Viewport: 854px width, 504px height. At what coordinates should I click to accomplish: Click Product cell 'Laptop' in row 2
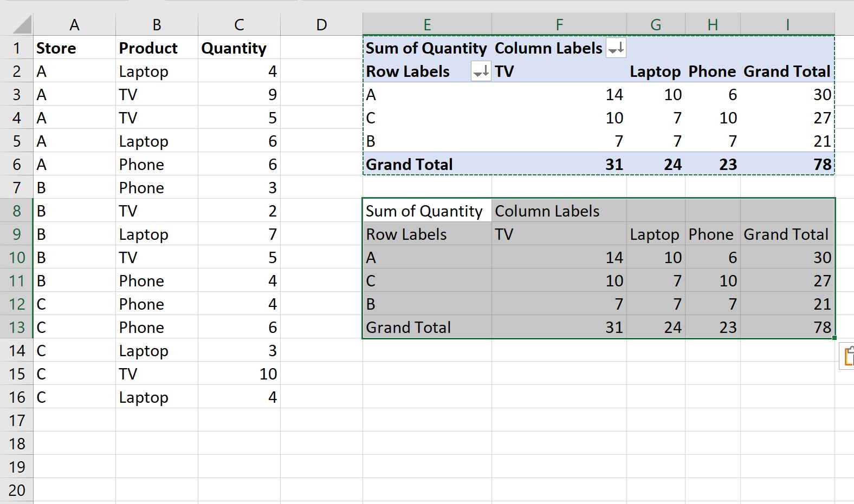click(157, 71)
